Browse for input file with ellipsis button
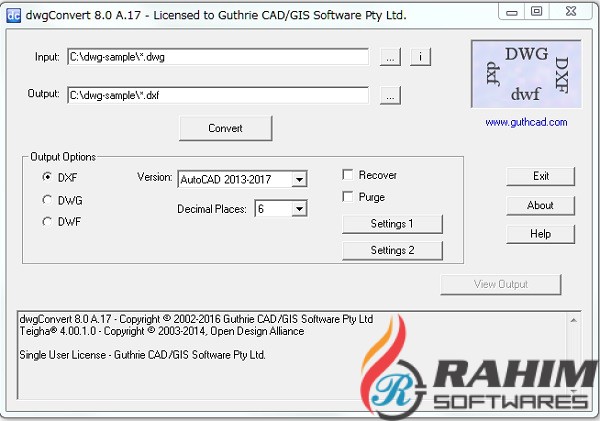The height and width of the screenshot is (421, 600). [x=390, y=57]
